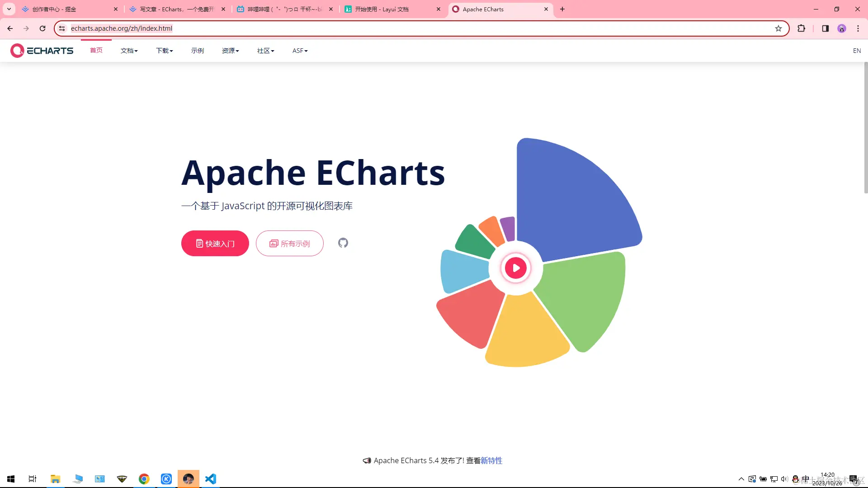Viewport: 868px width, 488px height.
Task: Open network settings in system tray
Action: [774, 479]
